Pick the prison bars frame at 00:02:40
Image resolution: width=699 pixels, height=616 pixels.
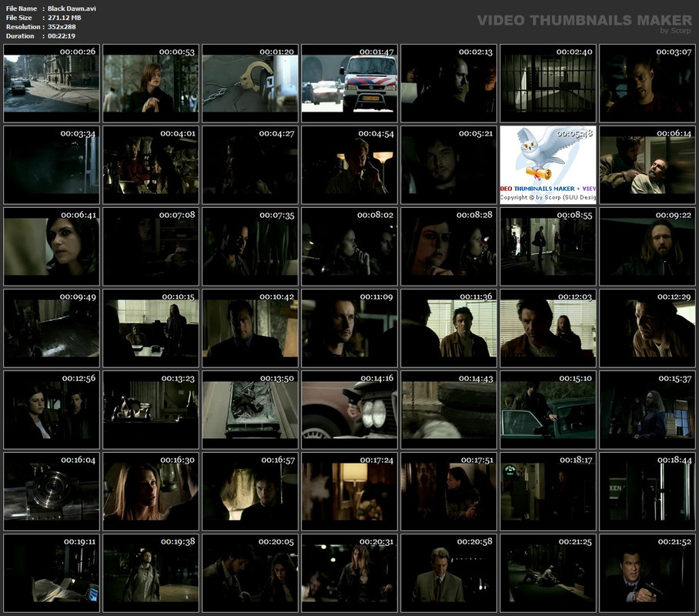(x=548, y=83)
